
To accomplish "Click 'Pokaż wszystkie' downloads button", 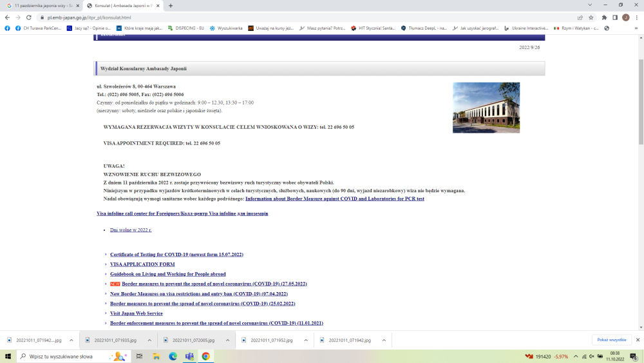I will [611, 340].
